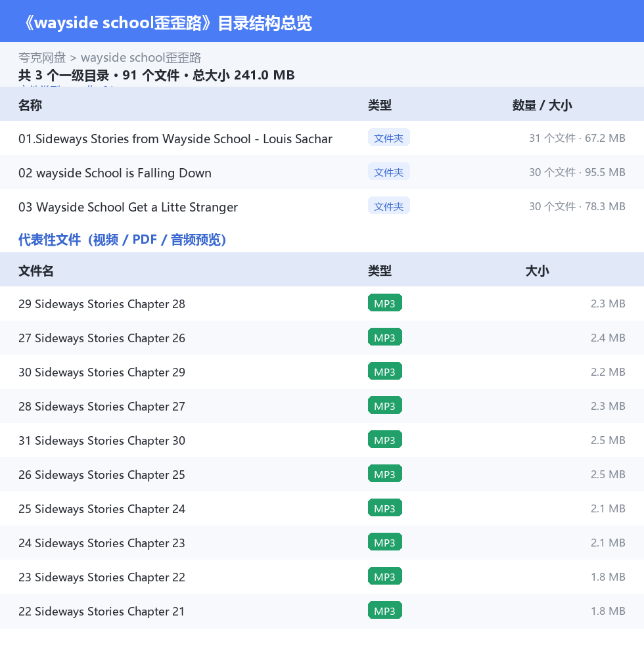Select file 29 Sideways Stories Chapter 28
The width and height of the screenshot is (644, 649).
pyautogui.click(x=101, y=303)
